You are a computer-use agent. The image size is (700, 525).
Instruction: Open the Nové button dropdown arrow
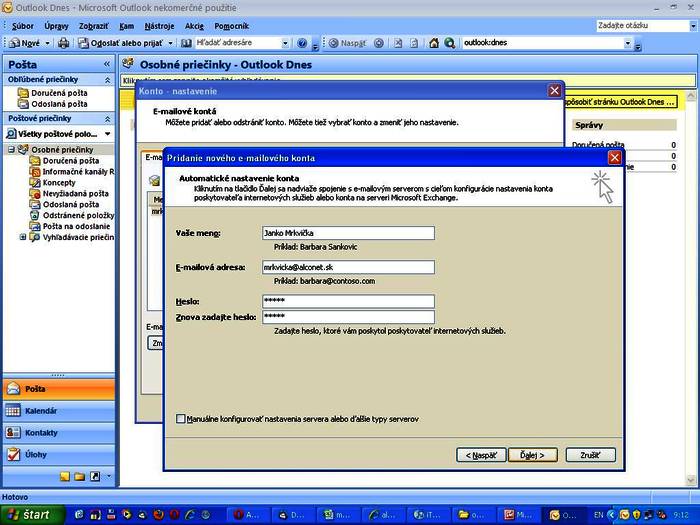point(47,43)
